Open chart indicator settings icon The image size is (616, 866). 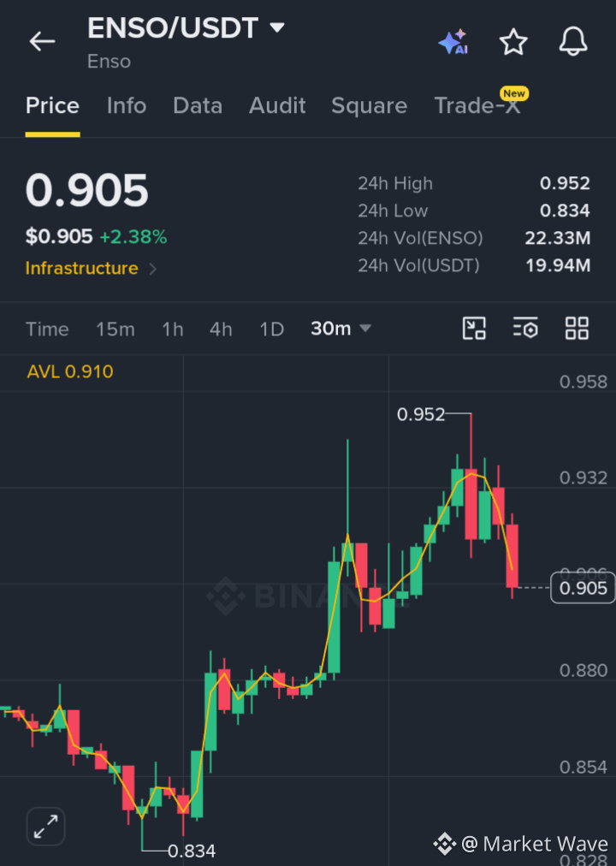coord(525,329)
